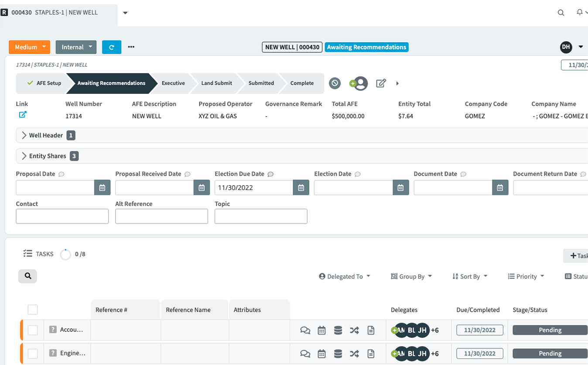Open dropdown arrow beside the STAPLES-1 tab

pos(125,13)
